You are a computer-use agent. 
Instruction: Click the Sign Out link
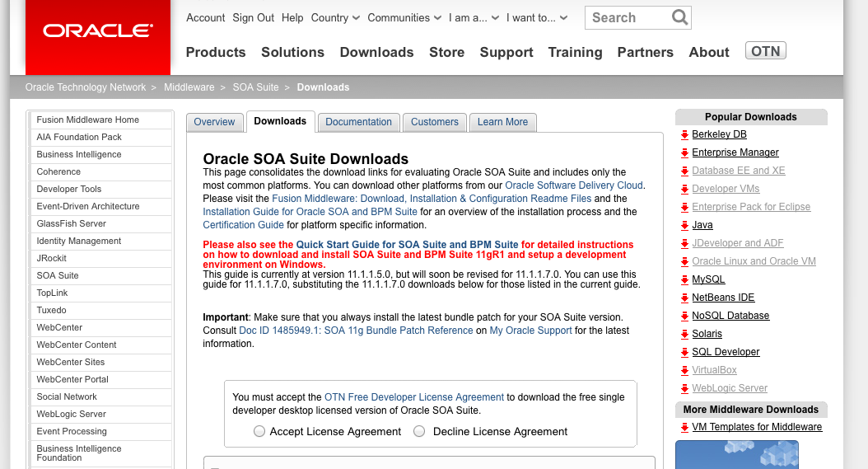tap(253, 18)
